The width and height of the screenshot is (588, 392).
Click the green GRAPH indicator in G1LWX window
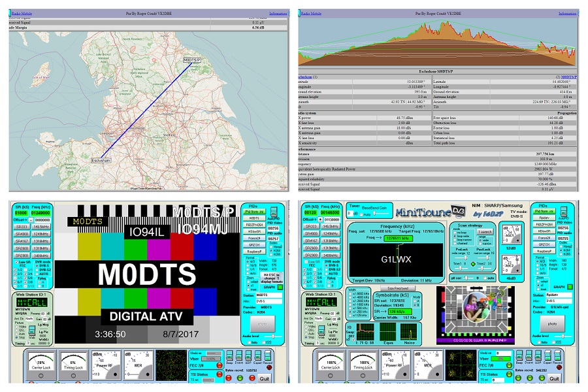point(570,287)
